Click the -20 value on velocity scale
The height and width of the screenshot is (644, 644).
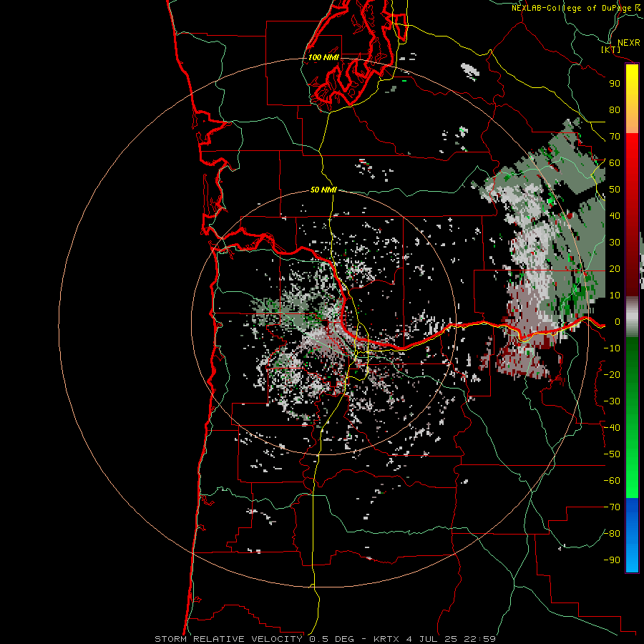[x=612, y=374]
